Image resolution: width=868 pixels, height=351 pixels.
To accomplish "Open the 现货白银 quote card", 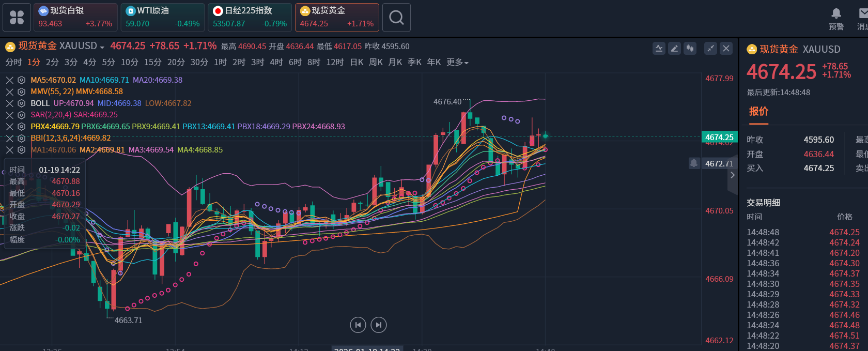I will click(x=75, y=18).
